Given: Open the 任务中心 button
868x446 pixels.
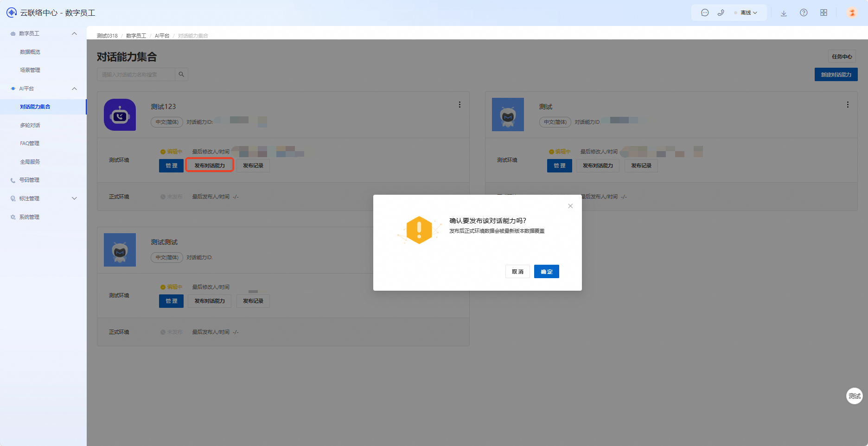Looking at the screenshot, I should tap(842, 57).
